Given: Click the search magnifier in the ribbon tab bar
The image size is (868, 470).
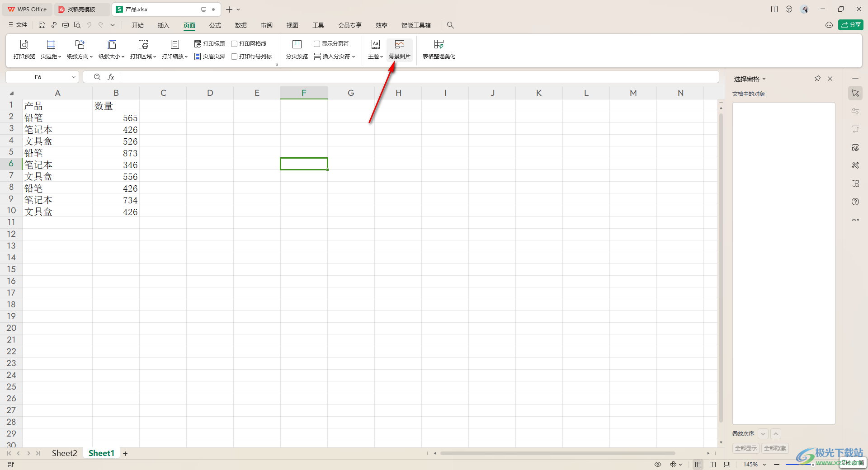Looking at the screenshot, I should (450, 25).
